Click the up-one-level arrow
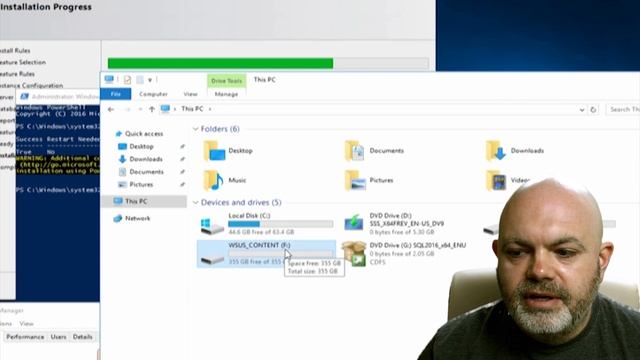 [152, 109]
